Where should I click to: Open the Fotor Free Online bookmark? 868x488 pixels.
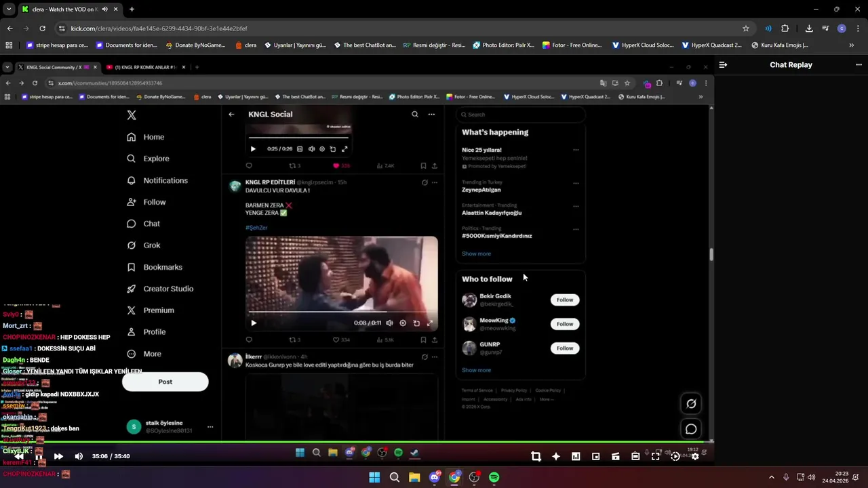click(572, 45)
